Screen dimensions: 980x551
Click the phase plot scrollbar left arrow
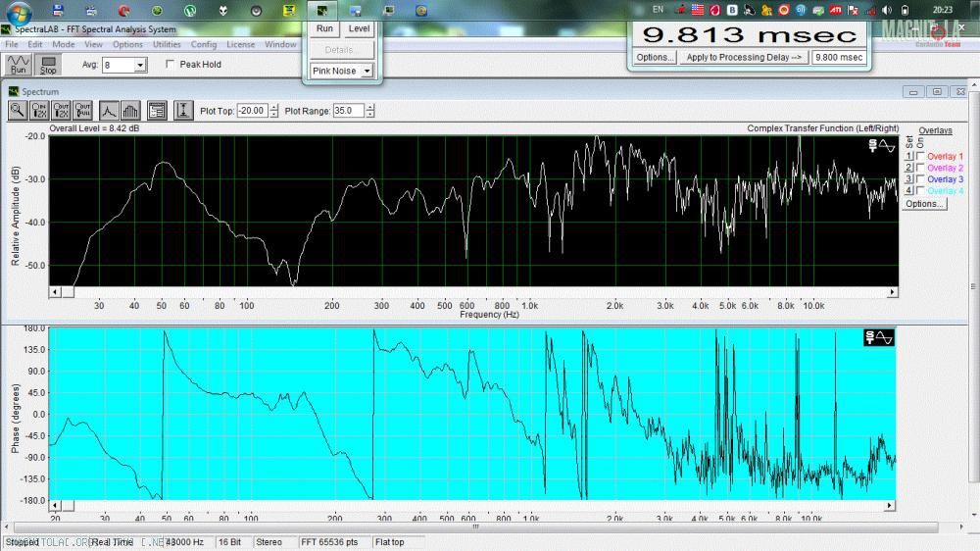(55, 505)
